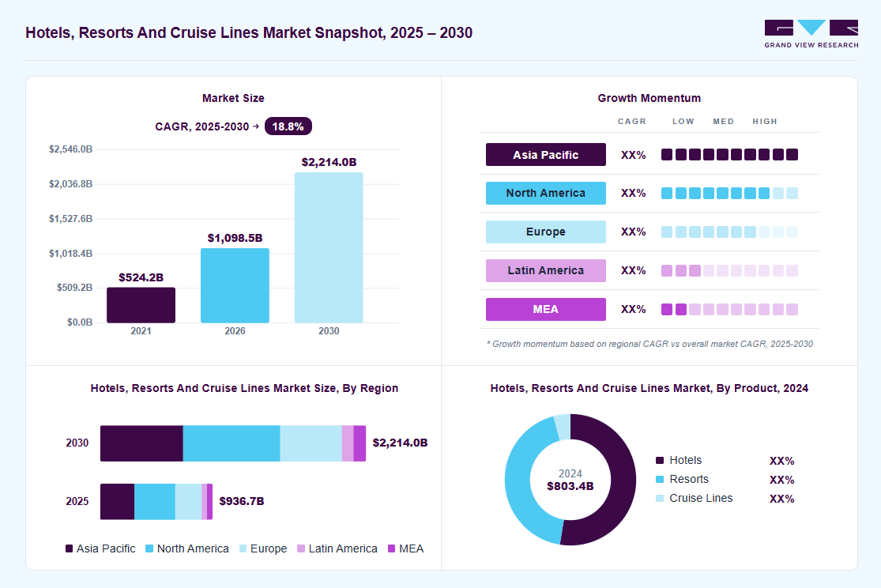The height and width of the screenshot is (588, 881).
Task: Click the Asia Pacific region label
Action: pyautogui.click(x=545, y=155)
